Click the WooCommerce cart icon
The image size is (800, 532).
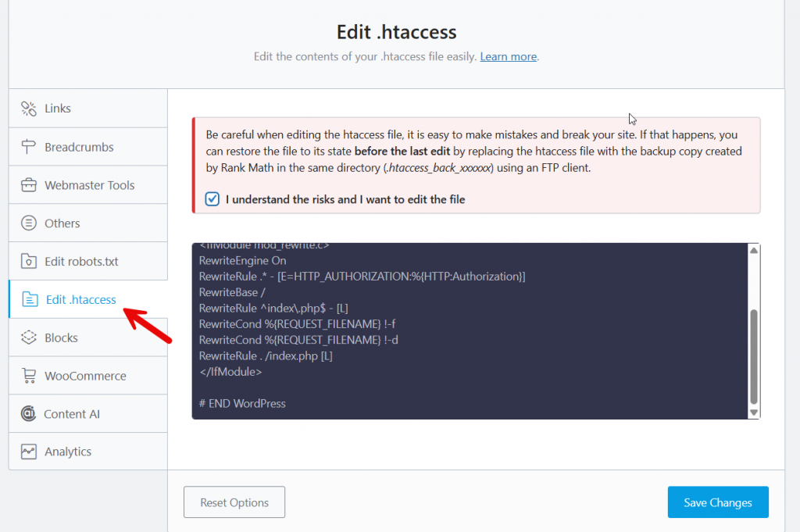tap(30, 375)
